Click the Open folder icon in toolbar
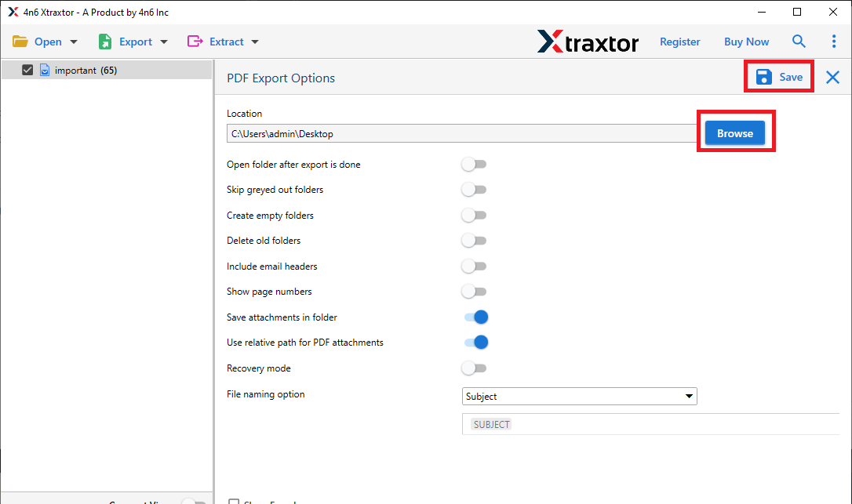This screenshot has height=504, width=852. 20,42
